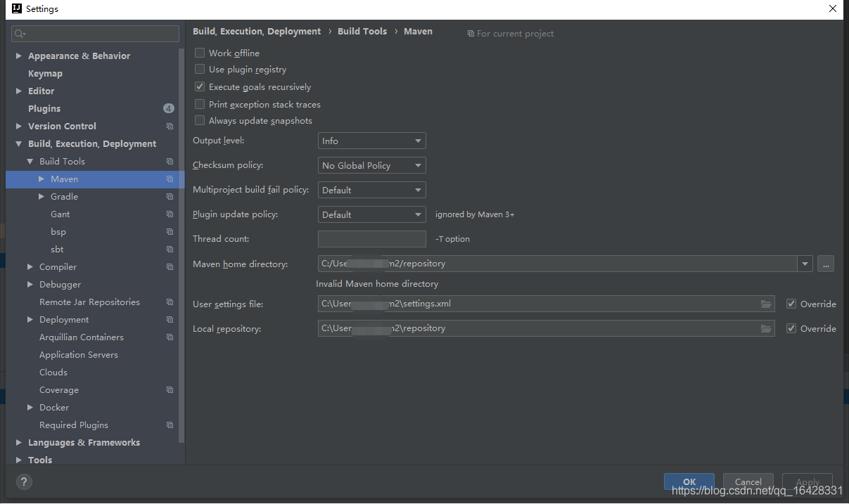Open the Checksum policy dropdown
Screen dimensions: 849x504
[371, 166]
